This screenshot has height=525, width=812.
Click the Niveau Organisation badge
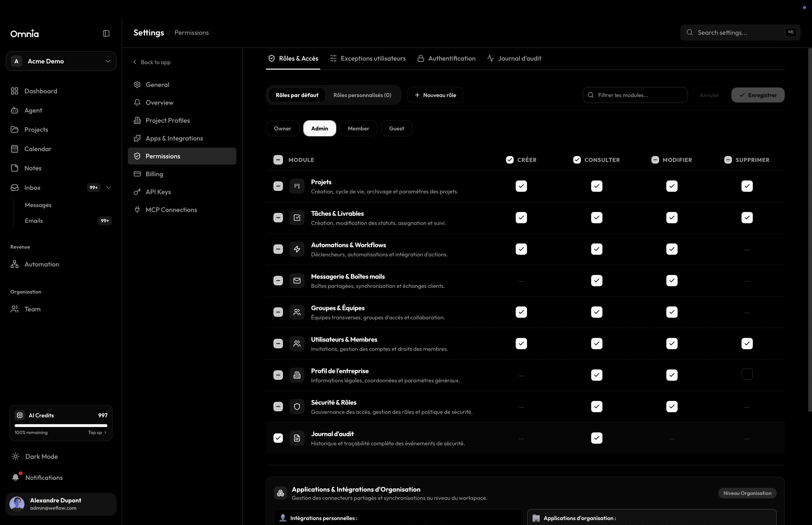(x=747, y=493)
